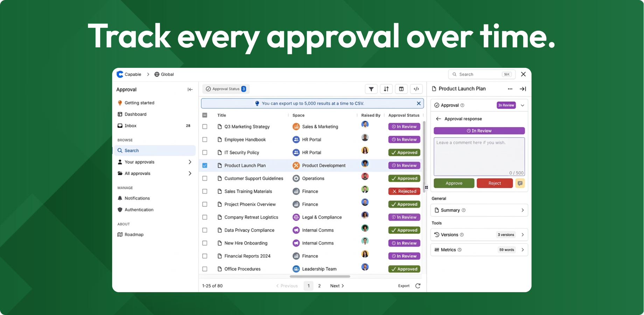Click the Rejected status badge
The height and width of the screenshot is (315, 644).
point(404,191)
